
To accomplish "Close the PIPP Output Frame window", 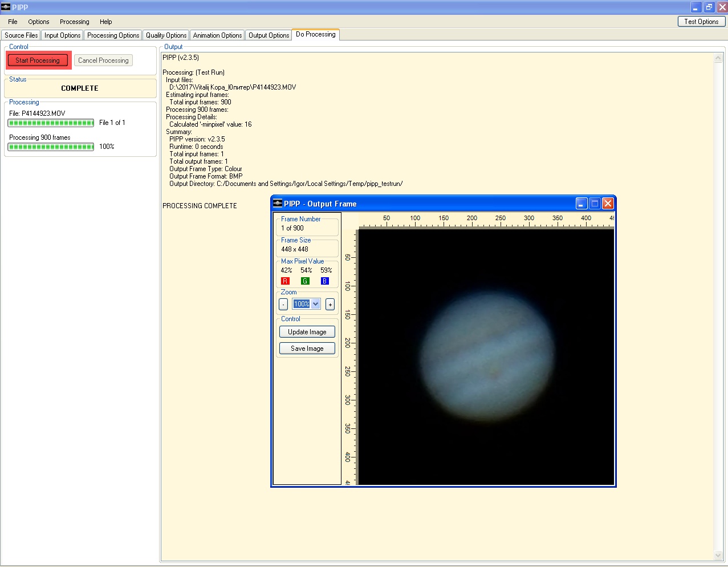I will pyautogui.click(x=608, y=204).
